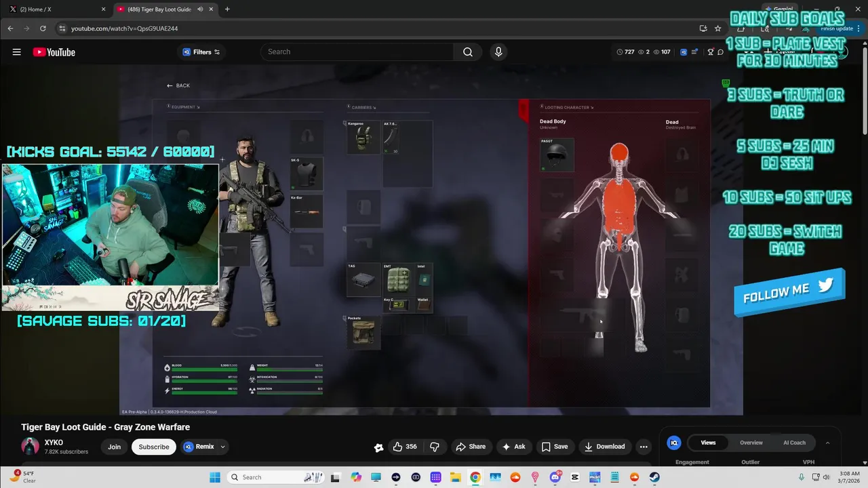Go to the YouTube home logo
The height and width of the screenshot is (488, 868).
(x=54, y=52)
